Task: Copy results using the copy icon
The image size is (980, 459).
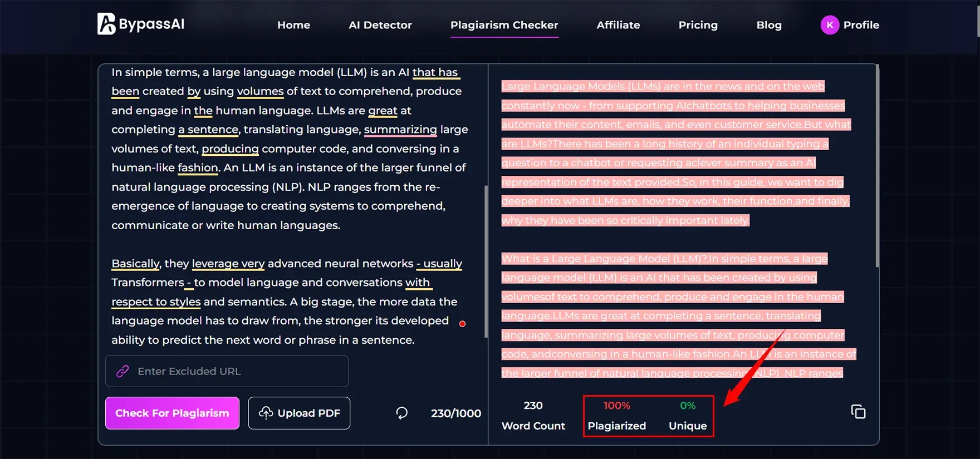Action: tap(858, 412)
